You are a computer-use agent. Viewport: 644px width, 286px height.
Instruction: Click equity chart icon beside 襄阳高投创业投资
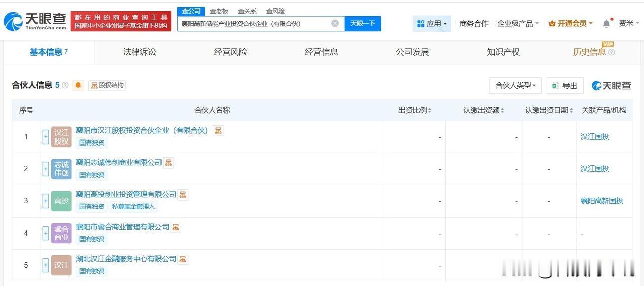tap(183, 195)
